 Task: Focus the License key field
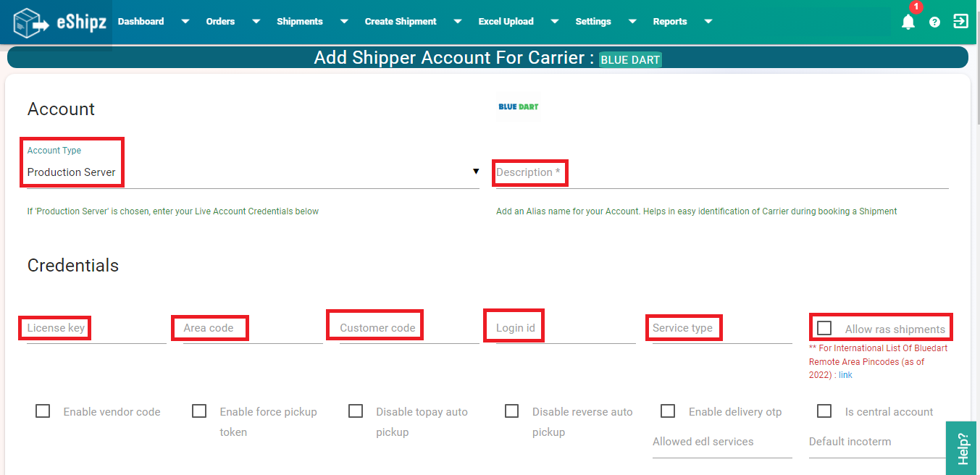[96, 329]
